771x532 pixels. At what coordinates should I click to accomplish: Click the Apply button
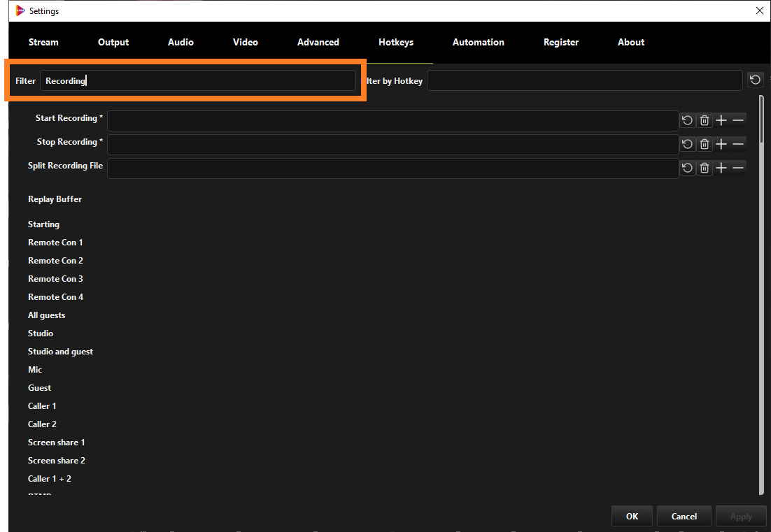[x=740, y=517]
